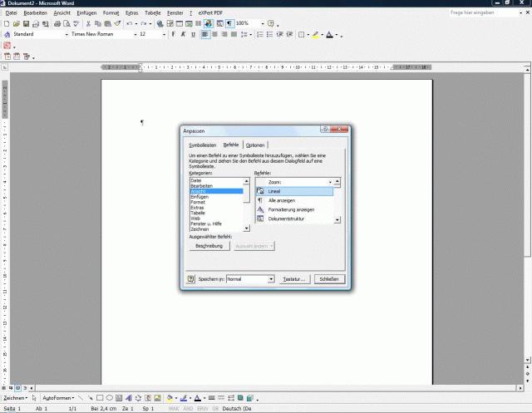532x413 pixels.
Task: Select Tabelle in the Kategorien list
Action: (x=216, y=213)
